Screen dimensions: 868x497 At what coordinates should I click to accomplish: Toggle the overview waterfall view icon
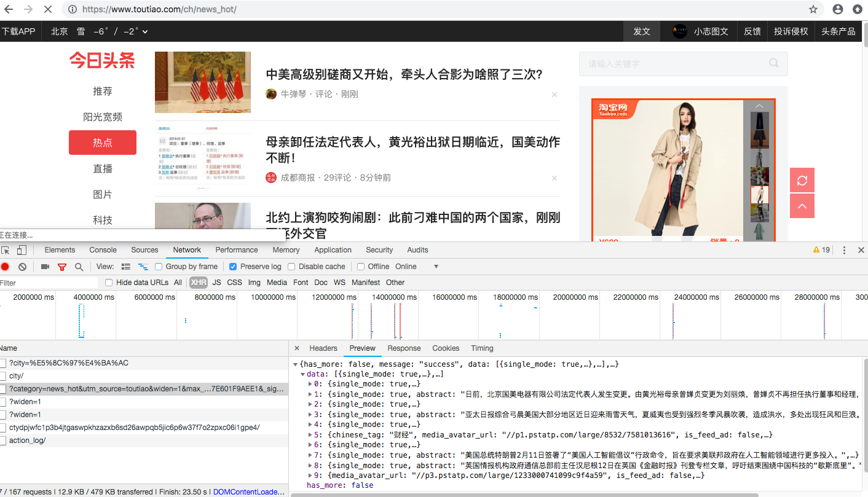143,267
